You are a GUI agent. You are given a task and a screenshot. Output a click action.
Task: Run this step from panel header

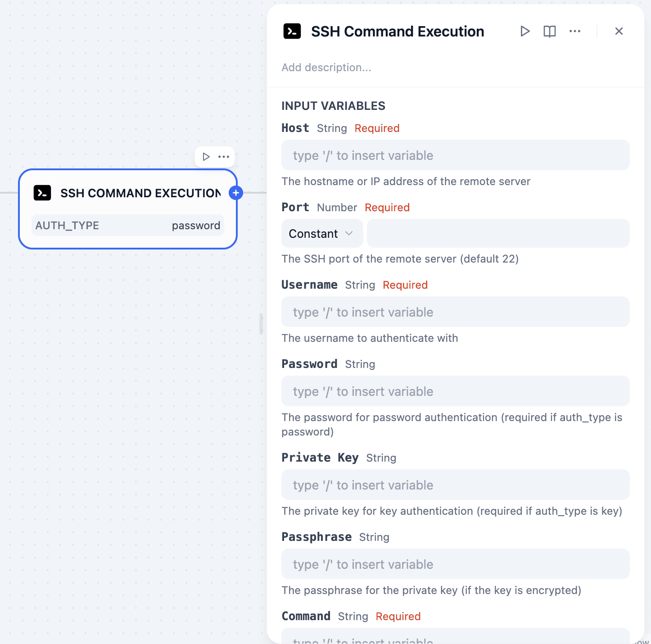(524, 31)
